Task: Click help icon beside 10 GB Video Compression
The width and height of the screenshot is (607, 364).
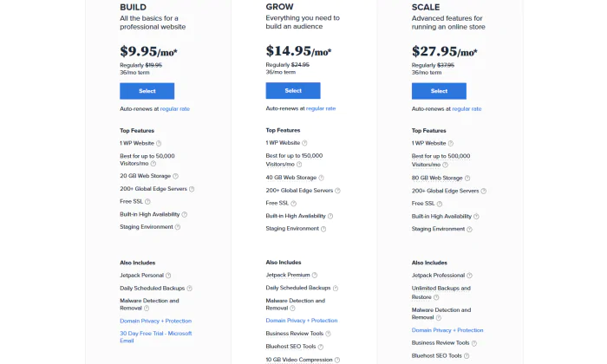Action: [337, 361]
